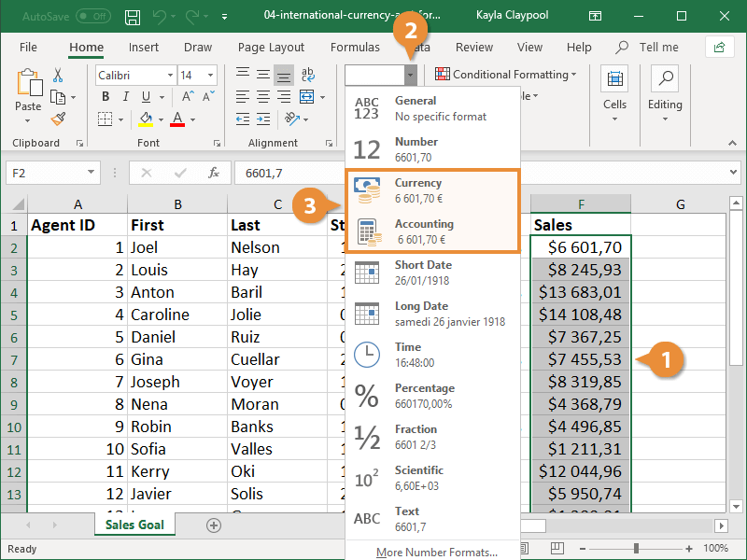This screenshot has height=560, width=747.
Task: Open the Editing group button
Action: 665,94
